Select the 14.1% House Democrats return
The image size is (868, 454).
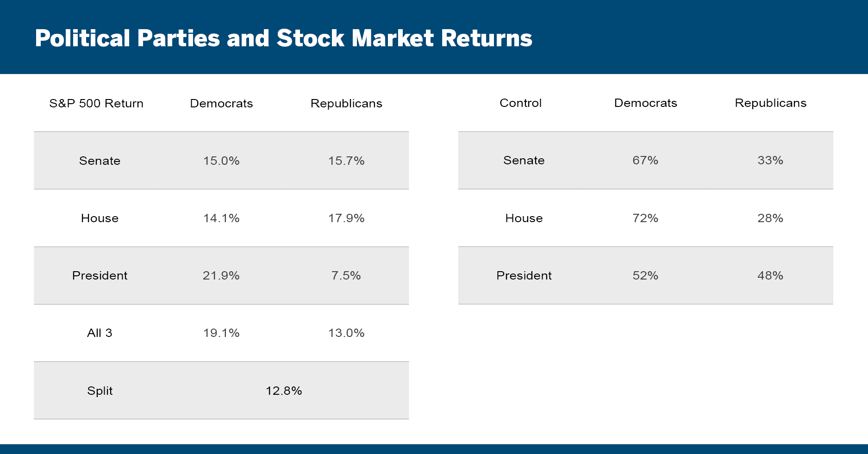click(221, 218)
